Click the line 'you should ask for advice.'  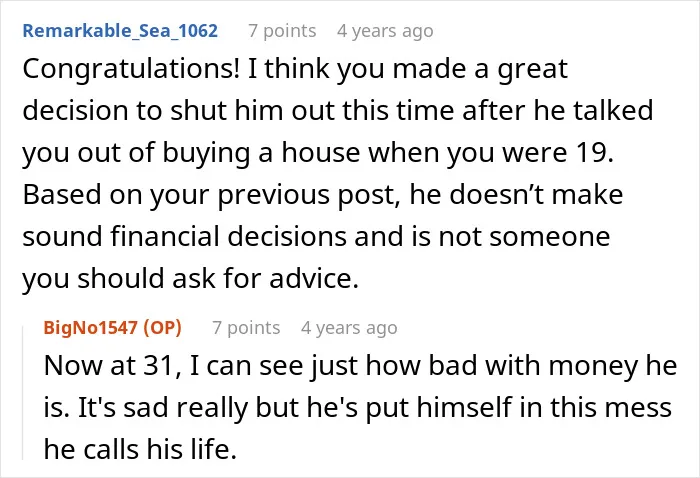point(191,278)
